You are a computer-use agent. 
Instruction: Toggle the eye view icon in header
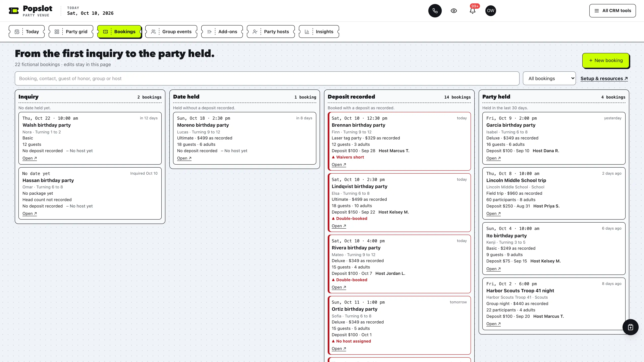[454, 11]
